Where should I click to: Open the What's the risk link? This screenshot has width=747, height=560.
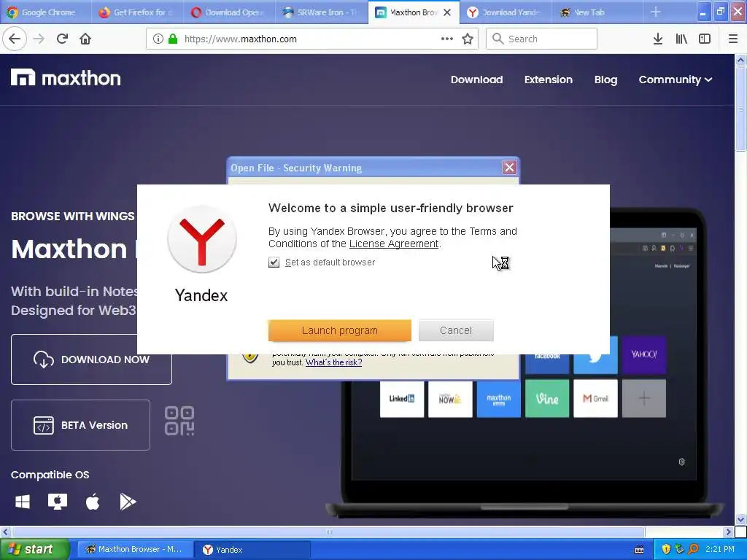tap(333, 362)
